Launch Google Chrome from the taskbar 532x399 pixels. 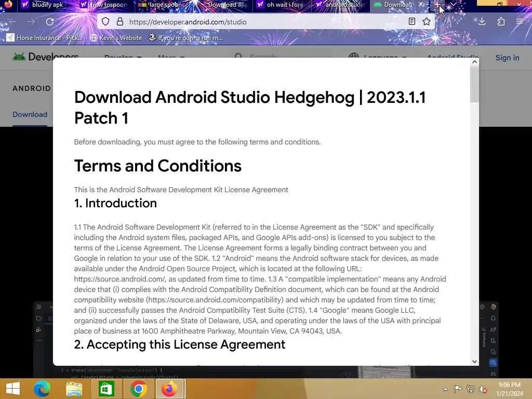138,389
